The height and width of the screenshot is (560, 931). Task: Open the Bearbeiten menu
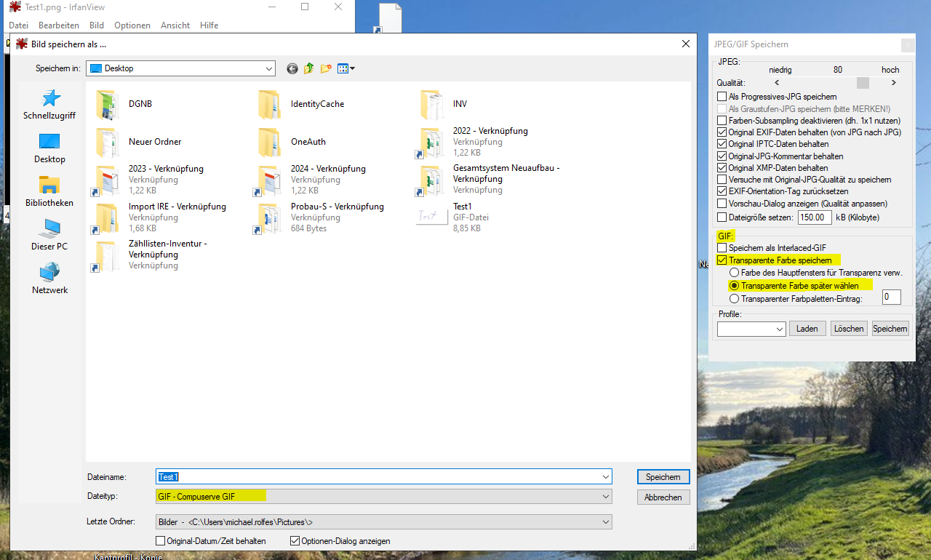(59, 25)
